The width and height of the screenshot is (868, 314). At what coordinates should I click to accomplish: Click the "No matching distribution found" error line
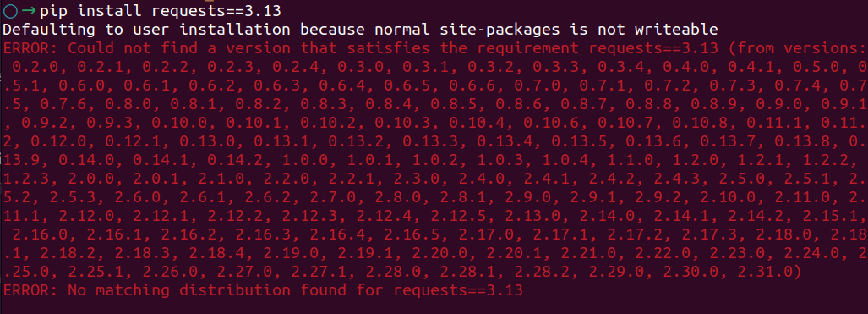click(x=263, y=290)
